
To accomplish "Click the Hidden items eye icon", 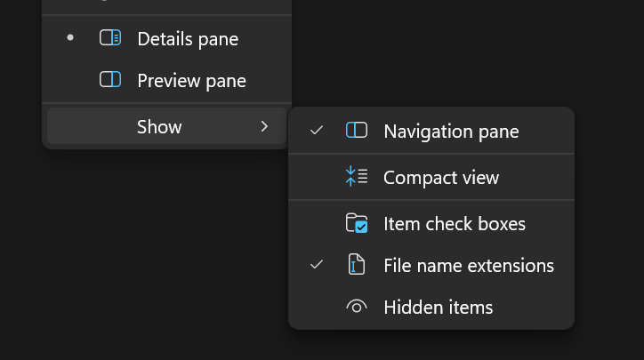I will [x=356, y=308].
